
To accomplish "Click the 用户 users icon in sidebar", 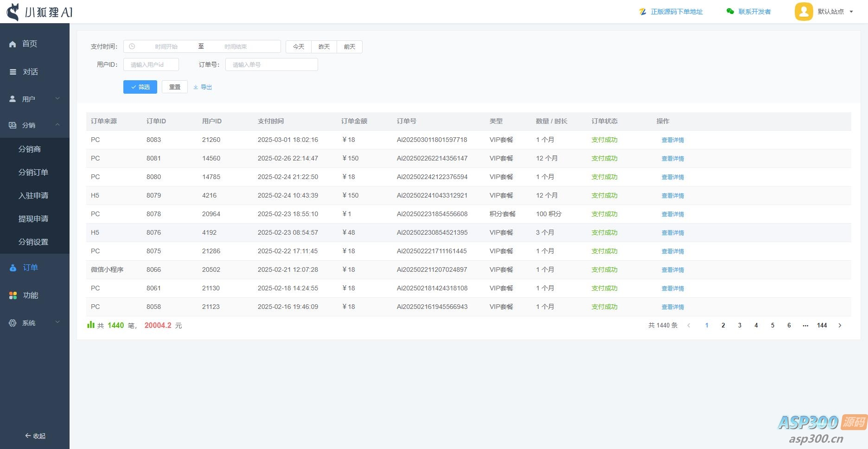I will tap(13, 98).
